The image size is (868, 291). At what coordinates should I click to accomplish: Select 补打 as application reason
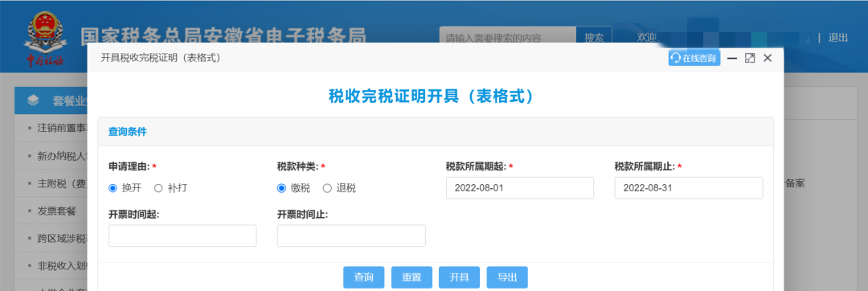click(x=158, y=188)
